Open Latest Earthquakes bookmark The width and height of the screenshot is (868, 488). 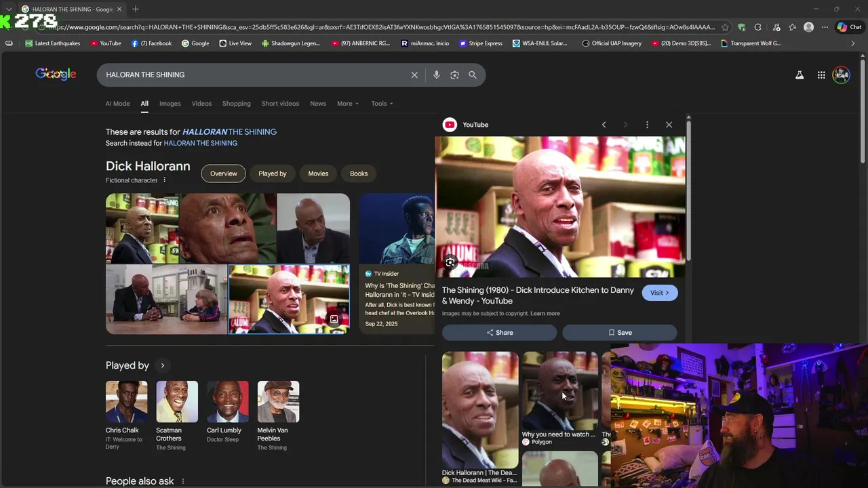[52, 43]
